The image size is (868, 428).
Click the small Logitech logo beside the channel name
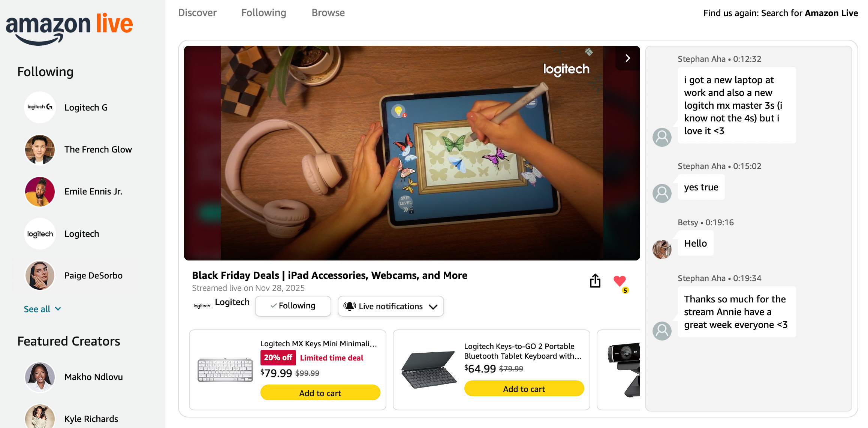(x=202, y=306)
